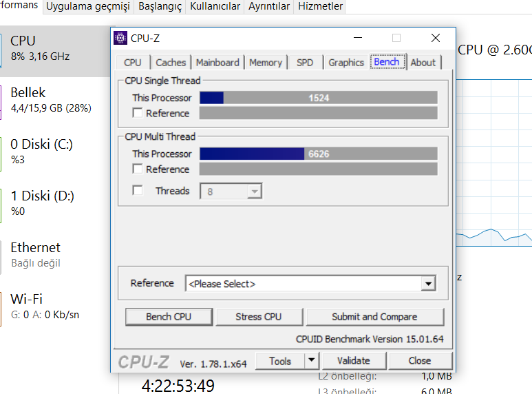Start the Bench CPU button
Screen dimensions: 532x394
click(169, 317)
